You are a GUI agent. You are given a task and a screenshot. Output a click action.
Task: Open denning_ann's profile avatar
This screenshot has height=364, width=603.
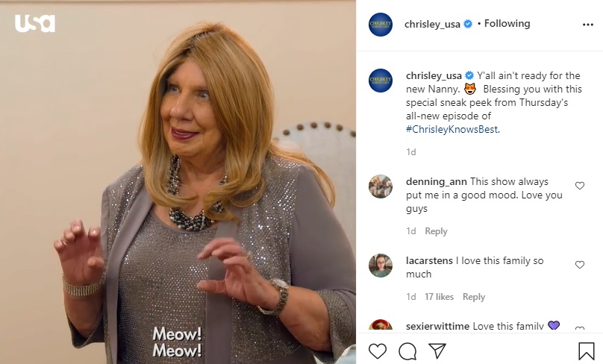tap(381, 186)
